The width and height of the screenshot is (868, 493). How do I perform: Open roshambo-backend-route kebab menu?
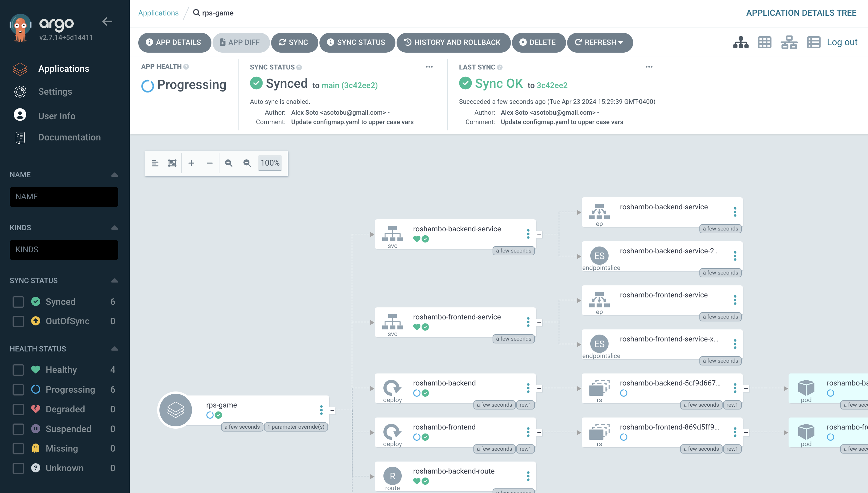tap(528, 476)
